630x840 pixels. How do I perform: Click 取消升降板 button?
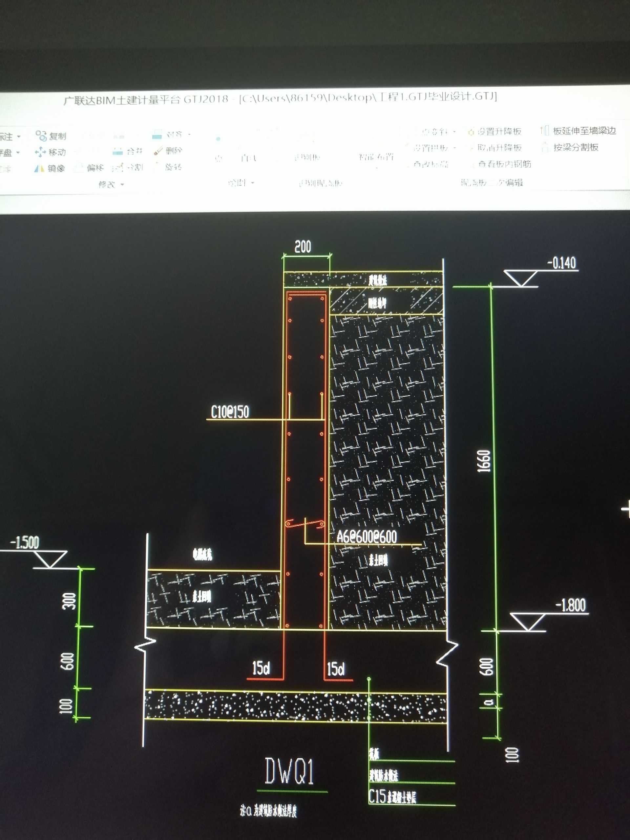[x=495, y=147]
